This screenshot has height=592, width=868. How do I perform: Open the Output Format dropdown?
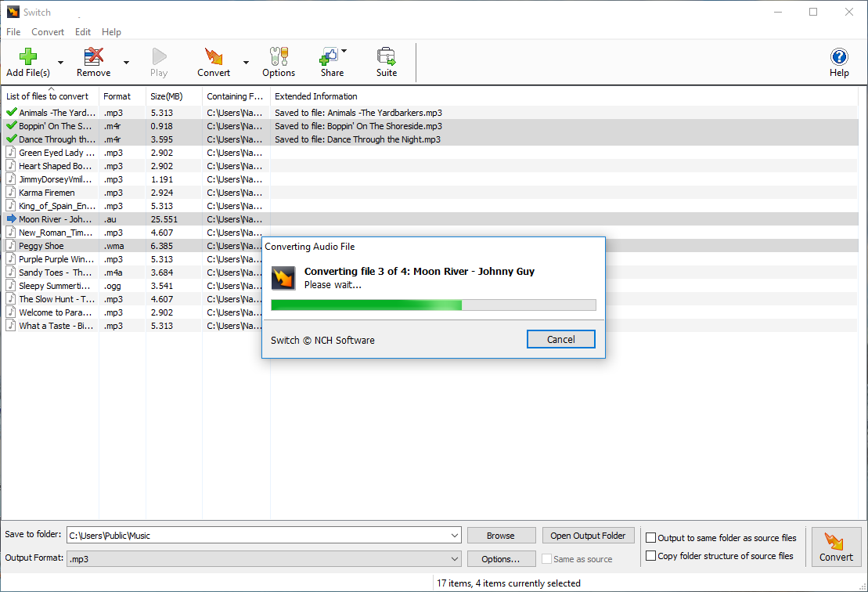click(455, 558)
